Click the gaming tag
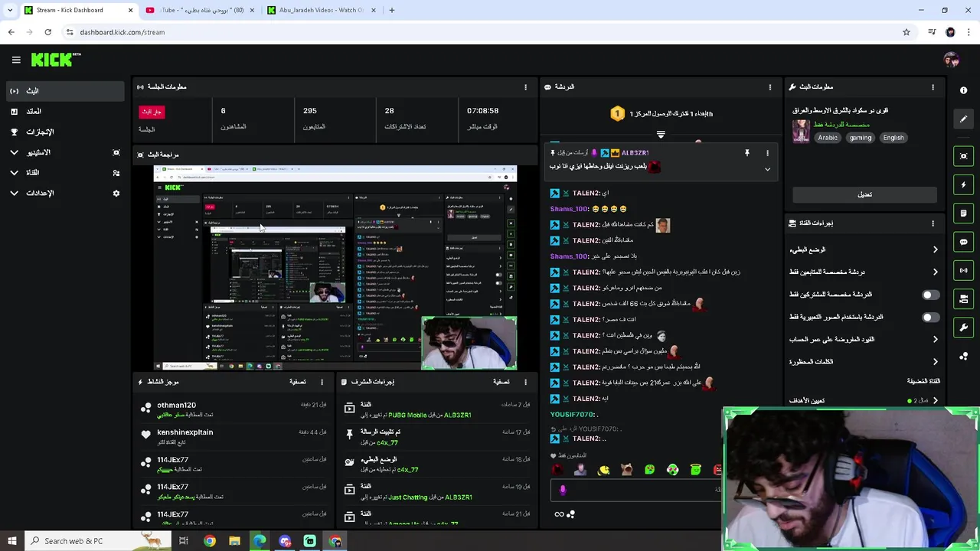 pos(861,138)
